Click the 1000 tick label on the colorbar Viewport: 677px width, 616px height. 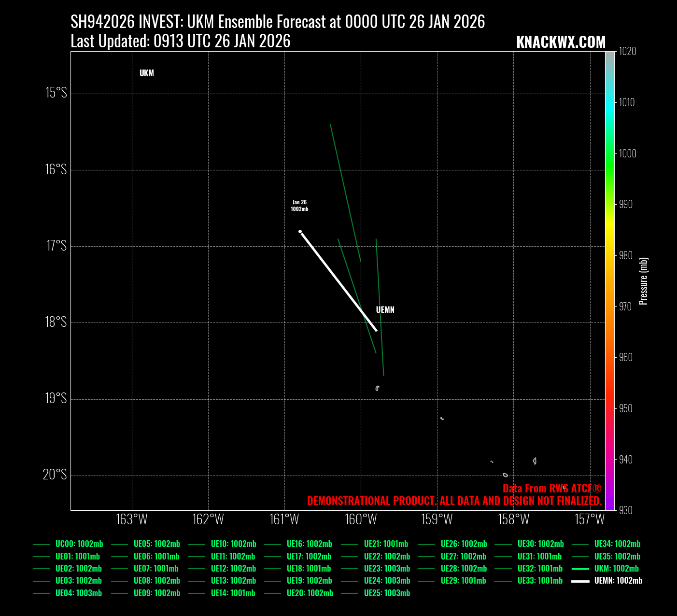[628, 154]
